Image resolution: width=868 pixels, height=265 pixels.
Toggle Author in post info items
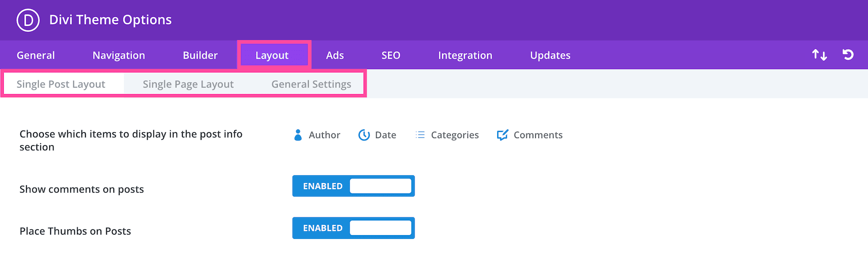point(317,135)
